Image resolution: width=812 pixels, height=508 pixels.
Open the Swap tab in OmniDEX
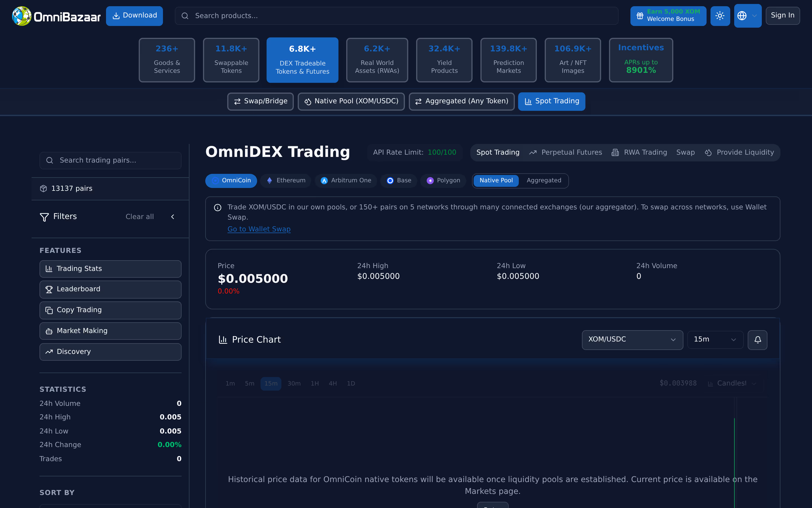pos(685,152)
